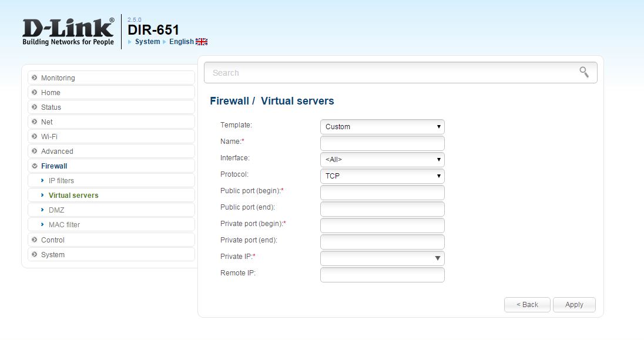The image size is (644, 340).
Task: Open the Protocol dropdown
Action: pos(383,176)
